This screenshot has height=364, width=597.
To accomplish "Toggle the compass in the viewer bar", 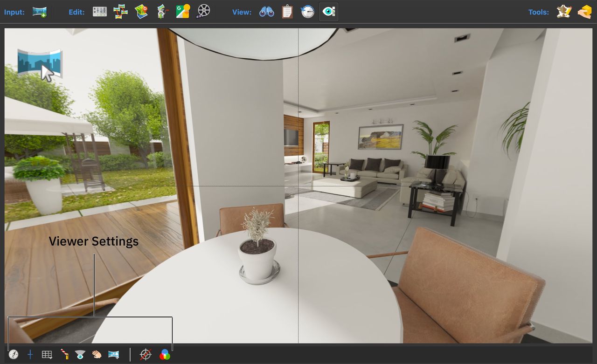I will click(14, 355).
